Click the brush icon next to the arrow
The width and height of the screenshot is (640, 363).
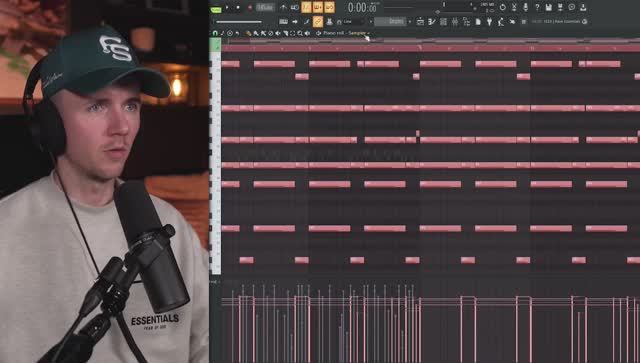tap(307, 22)
